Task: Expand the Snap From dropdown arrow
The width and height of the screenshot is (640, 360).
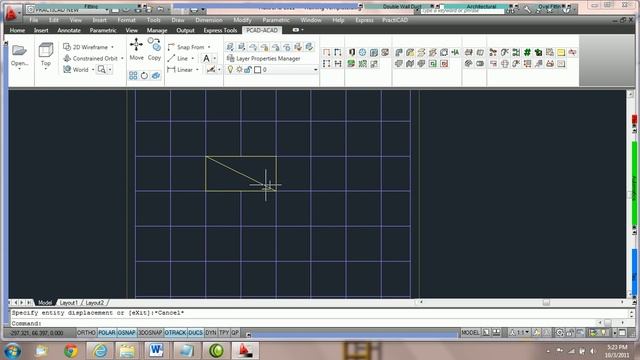Action: (209, 47)
